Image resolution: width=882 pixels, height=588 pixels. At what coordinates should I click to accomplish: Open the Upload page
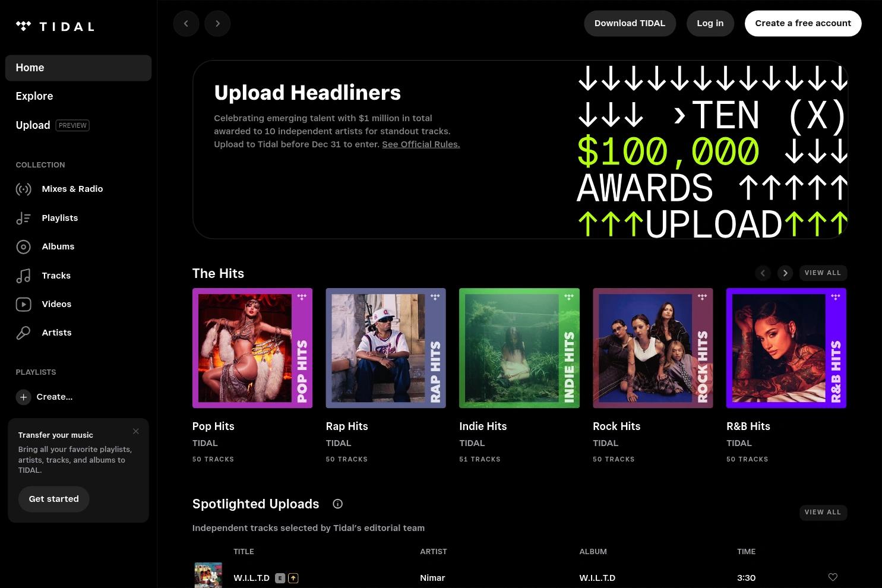(x=33, y=125)
